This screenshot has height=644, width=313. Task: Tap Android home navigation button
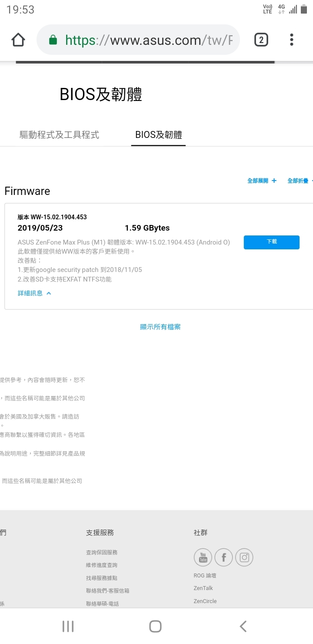155,626
